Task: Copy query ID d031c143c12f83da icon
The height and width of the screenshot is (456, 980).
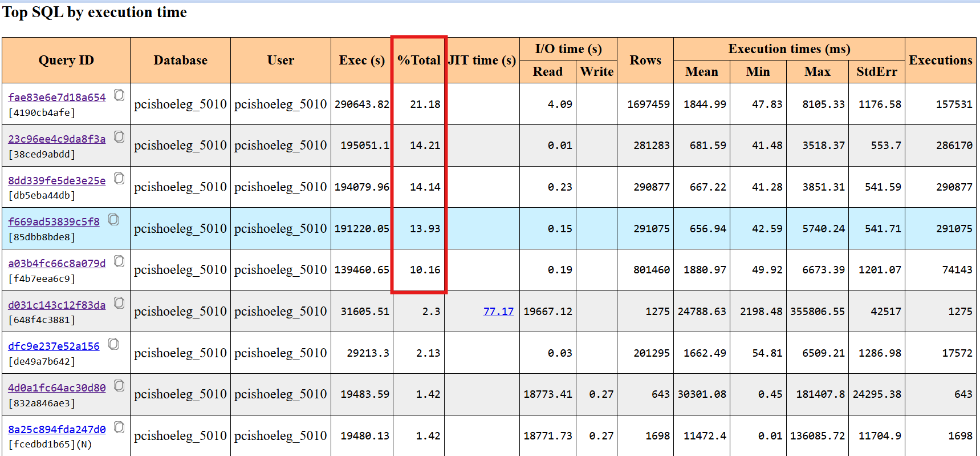Action: [119, 302]
